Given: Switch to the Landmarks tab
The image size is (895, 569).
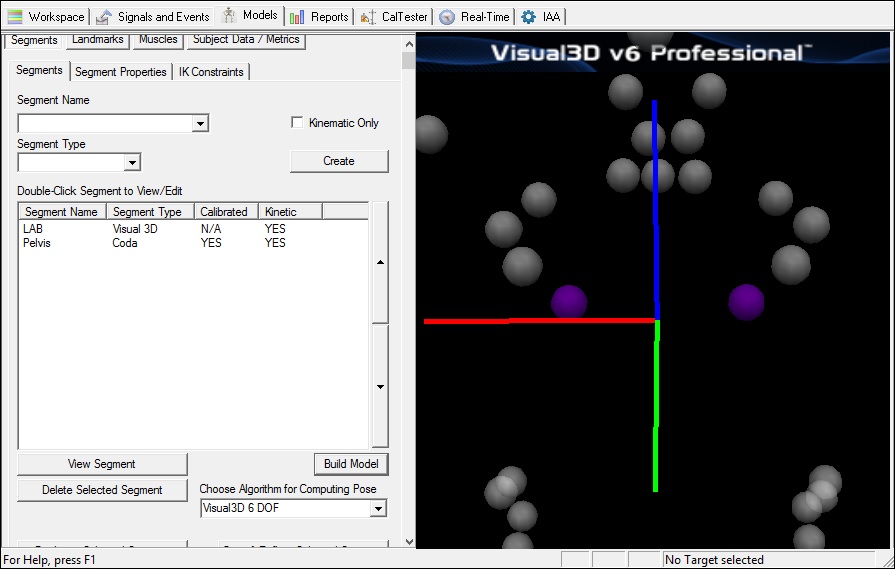Looking at the screenshot, I should [98, 40].
